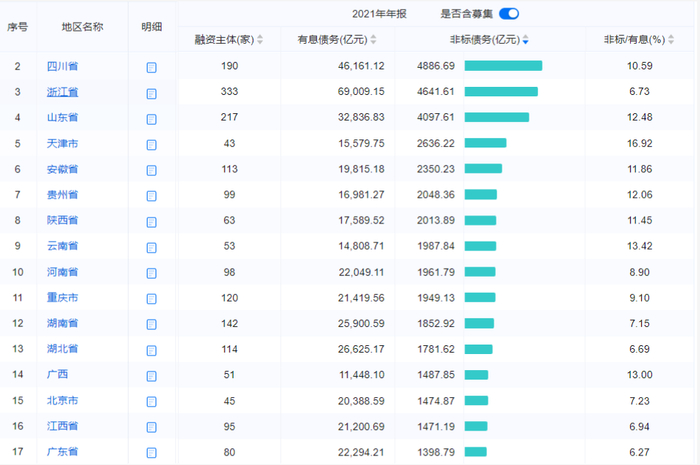Open the 安徽省 region link
700x465 pixels.
[62, 170]
